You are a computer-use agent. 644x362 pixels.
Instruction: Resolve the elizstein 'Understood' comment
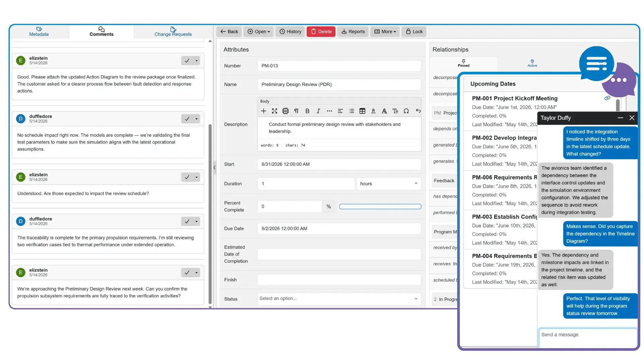187,177
